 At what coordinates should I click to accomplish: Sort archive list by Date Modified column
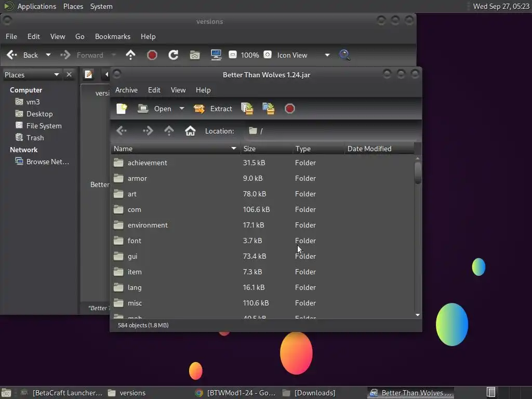[x=379, y=149]
